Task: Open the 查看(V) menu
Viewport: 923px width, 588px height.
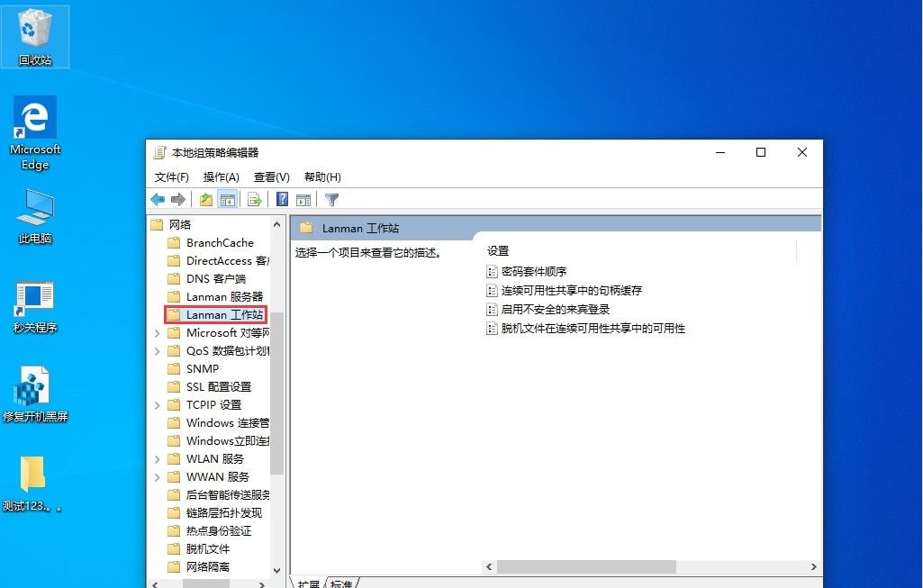Action: tap(271, 177)
